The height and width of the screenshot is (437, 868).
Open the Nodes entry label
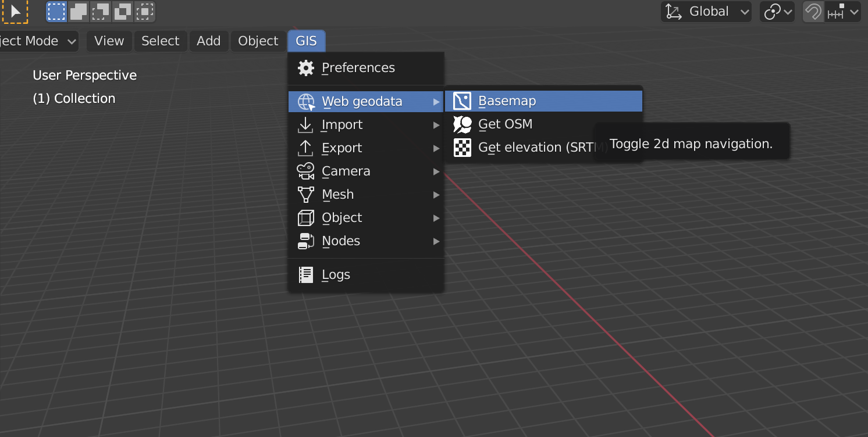point(341,241)
